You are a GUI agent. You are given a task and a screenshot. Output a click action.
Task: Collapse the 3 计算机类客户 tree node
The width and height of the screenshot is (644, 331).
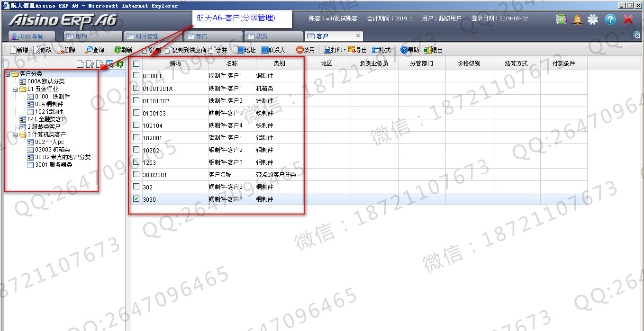click(x=15, y=134)
